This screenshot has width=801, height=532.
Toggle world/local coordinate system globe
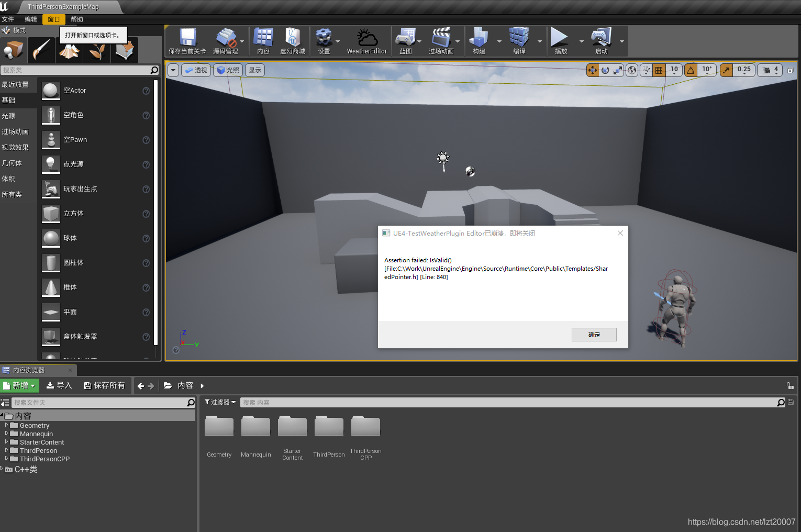pyautogui.click(x=632, y=70)
